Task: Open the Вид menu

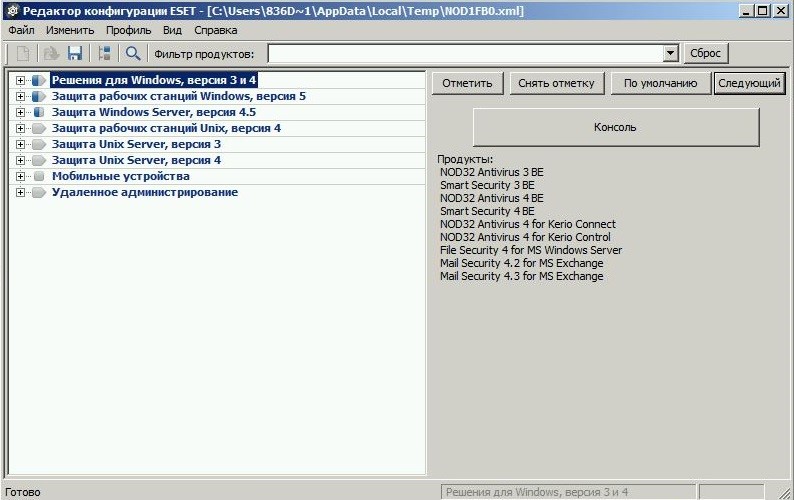Action: click(x=172, y=30)
